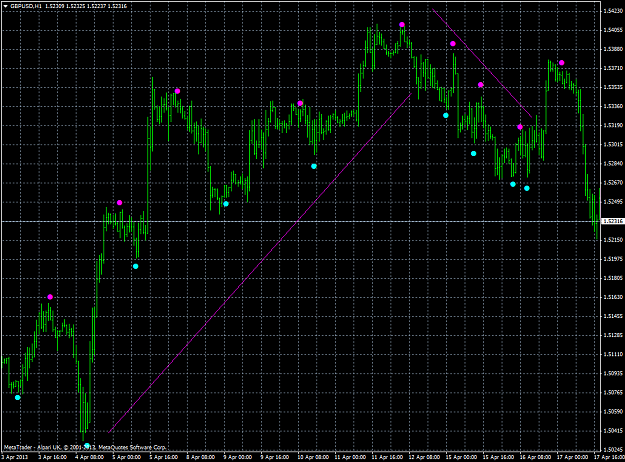Click the 15 Apr 16:00 time axis label
The height and width of the screenshot is (462, 625).
498,457
